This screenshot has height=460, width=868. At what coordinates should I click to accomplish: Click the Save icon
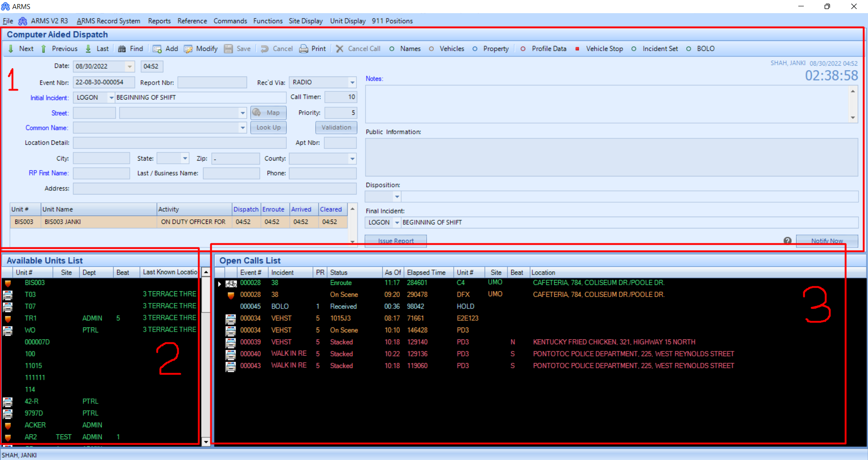(228, 48)
